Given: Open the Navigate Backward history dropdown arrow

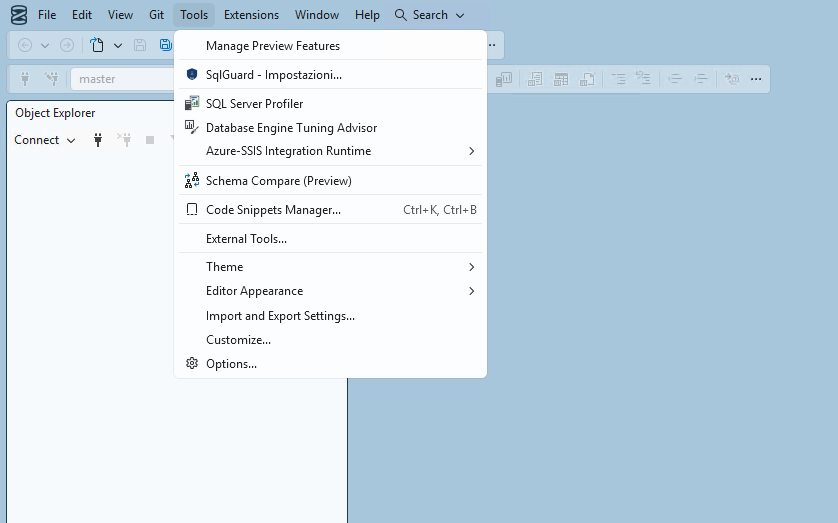Looking at the screenshot, I should pyautogui.click(x=45, y=46).
